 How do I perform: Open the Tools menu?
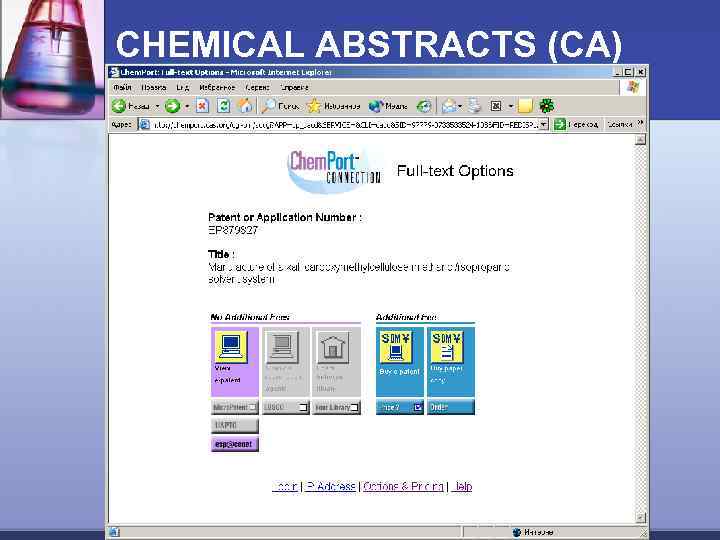click(258, 87)
